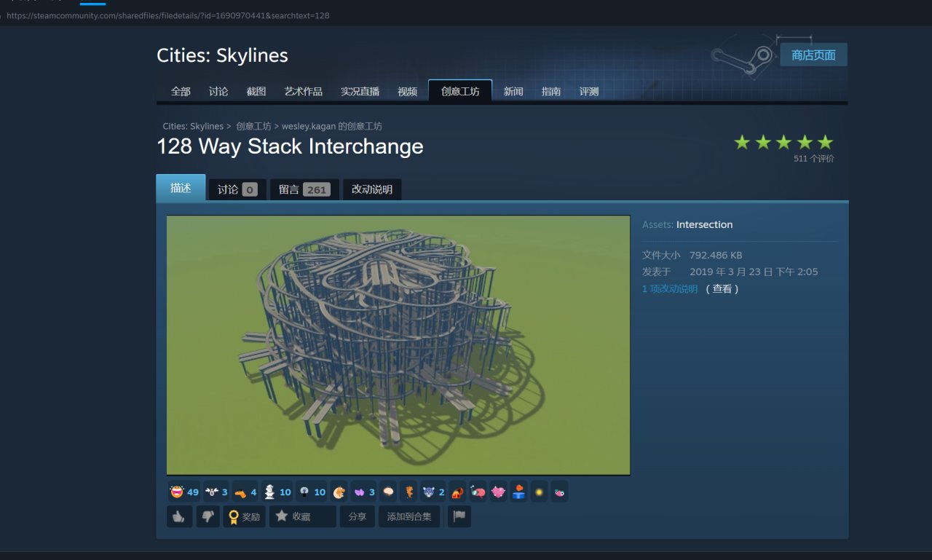Click the 128 Way Stack Interchange title
The height and width of the screenshot is (560, 932).
(290, 146)
